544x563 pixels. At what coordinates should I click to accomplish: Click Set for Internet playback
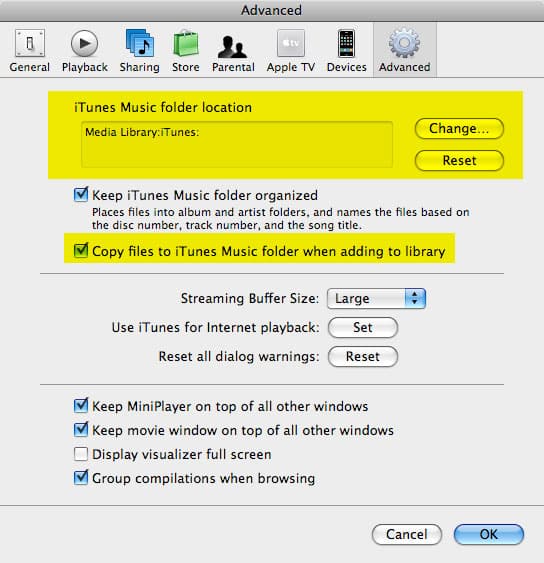363,327
